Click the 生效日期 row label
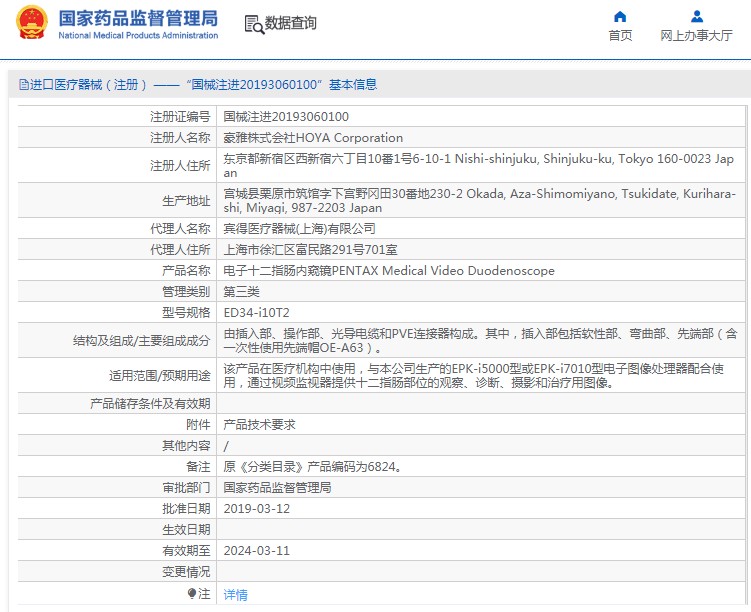 click(x=186, y=530)
